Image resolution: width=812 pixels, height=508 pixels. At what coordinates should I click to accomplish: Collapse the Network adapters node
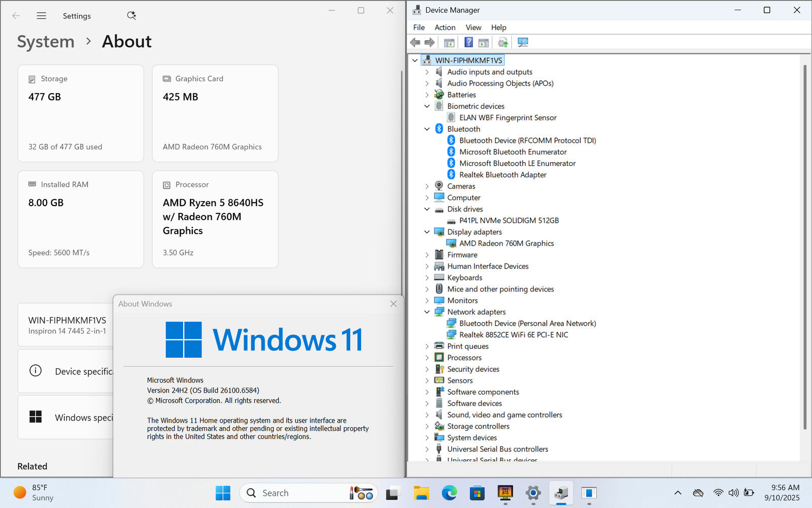427,312
